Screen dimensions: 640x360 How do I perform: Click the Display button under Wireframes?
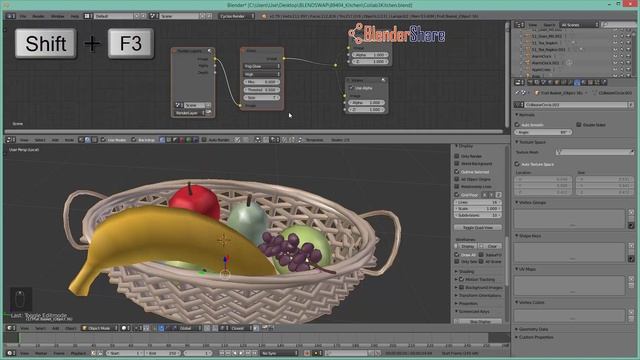467,247
